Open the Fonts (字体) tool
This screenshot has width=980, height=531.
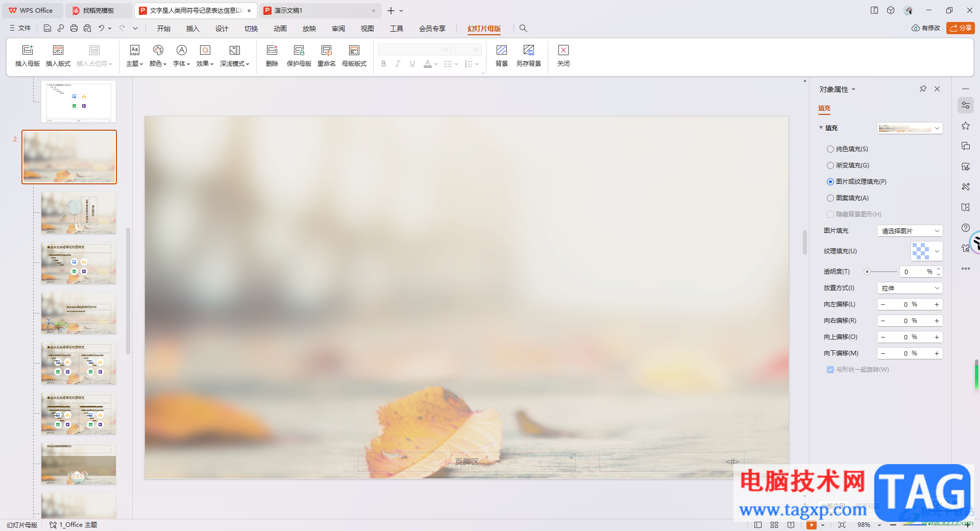(182, 56)
